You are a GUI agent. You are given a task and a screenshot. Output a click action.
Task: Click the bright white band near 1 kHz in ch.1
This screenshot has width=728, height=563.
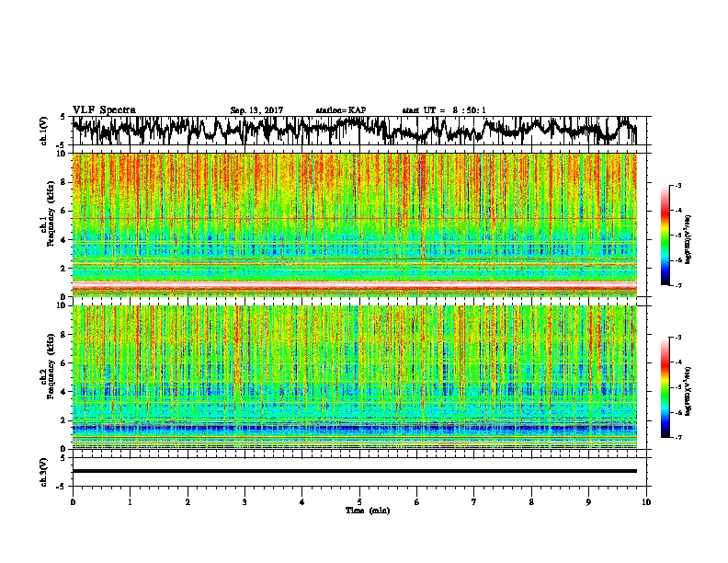(354, 284)
